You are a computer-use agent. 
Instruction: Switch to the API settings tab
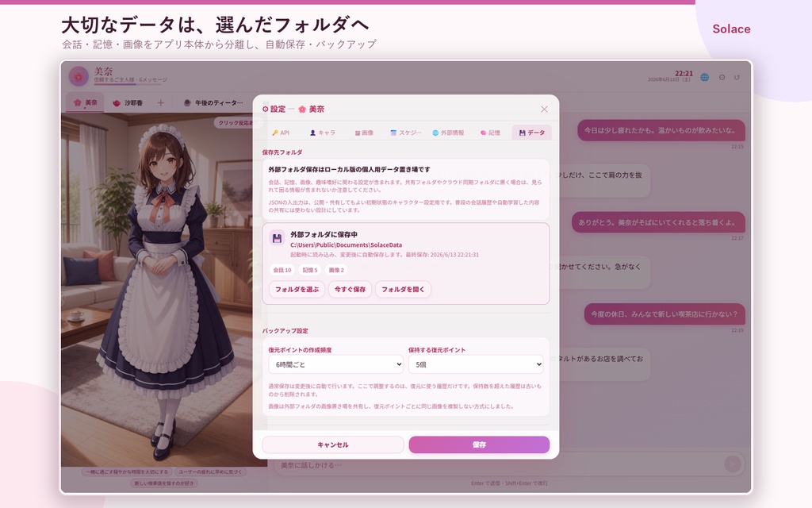pos(281,133)
